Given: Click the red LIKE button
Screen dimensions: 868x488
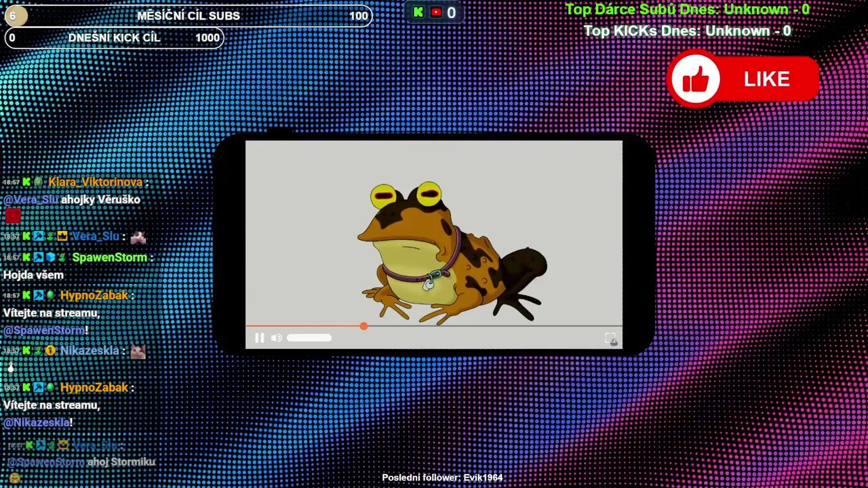Looking at the screenshot, I should (743, 79).
